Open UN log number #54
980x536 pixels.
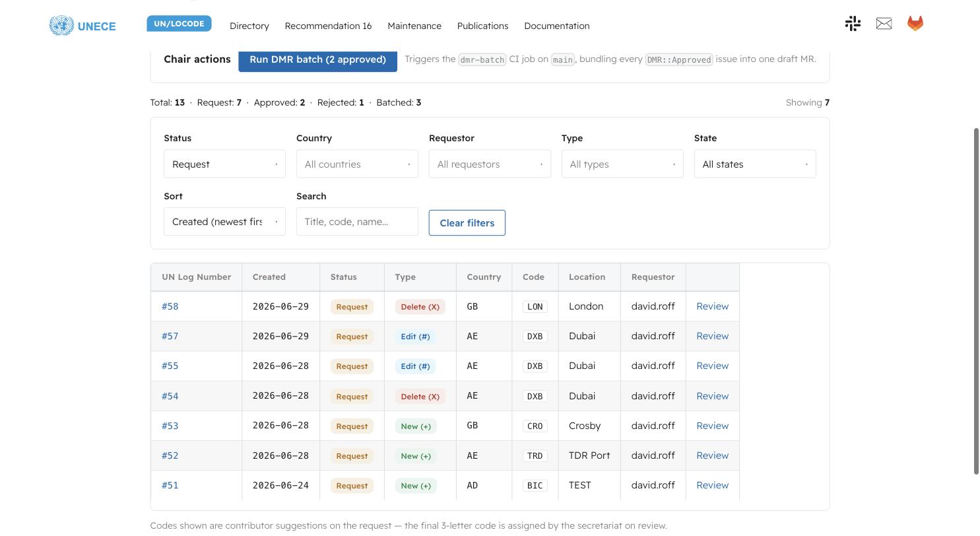(x=170, y=396)
